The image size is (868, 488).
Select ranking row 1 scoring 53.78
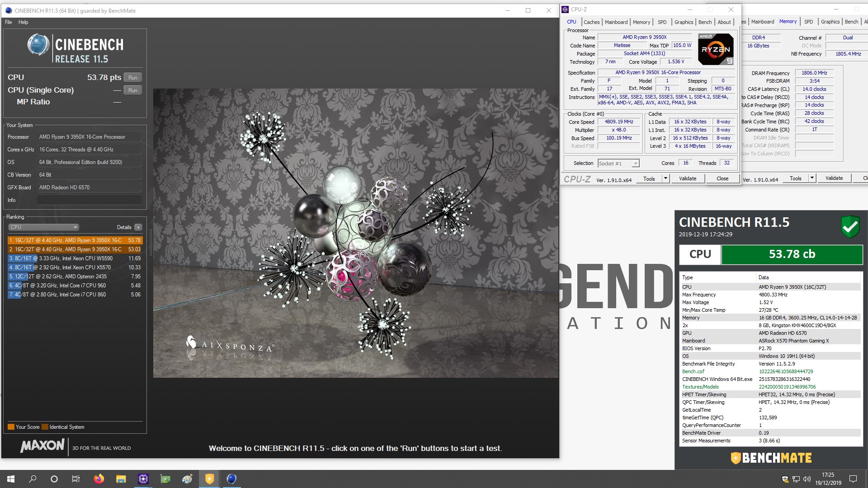click(x=75, y=240)
